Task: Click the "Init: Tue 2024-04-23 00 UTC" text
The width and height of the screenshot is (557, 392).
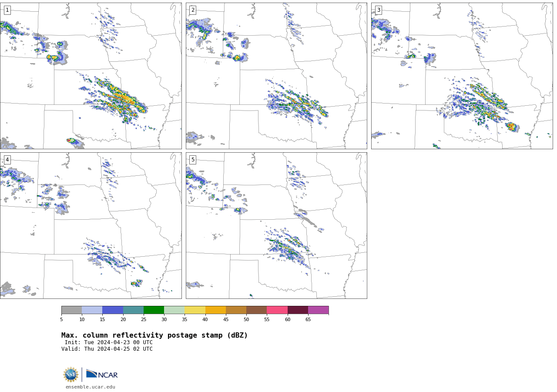Action: [x=109, y=342]
